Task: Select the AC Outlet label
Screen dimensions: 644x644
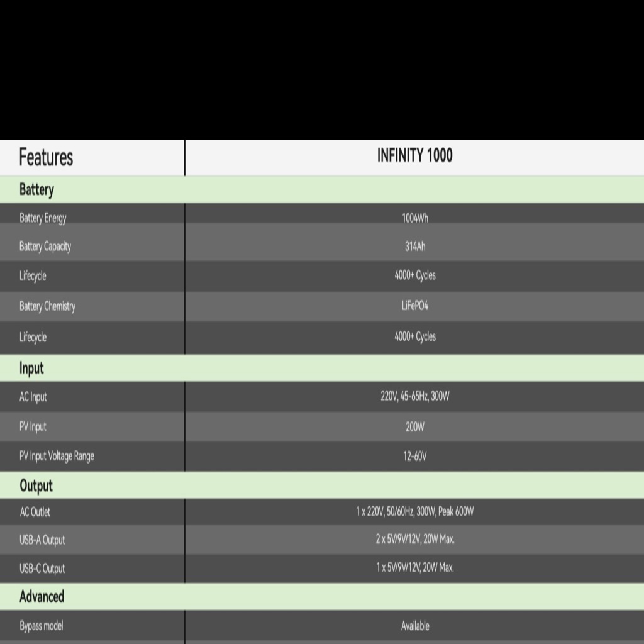Action: point(35,512)
